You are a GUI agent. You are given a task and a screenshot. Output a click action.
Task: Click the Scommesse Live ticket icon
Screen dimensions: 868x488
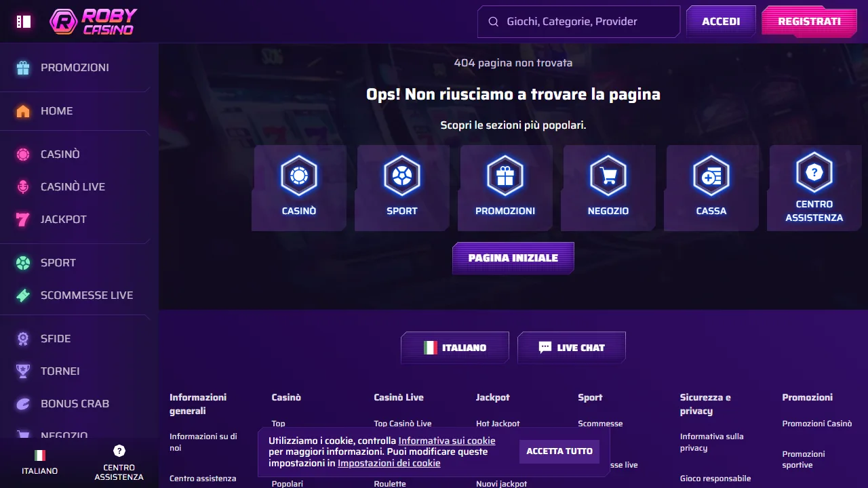23,296
